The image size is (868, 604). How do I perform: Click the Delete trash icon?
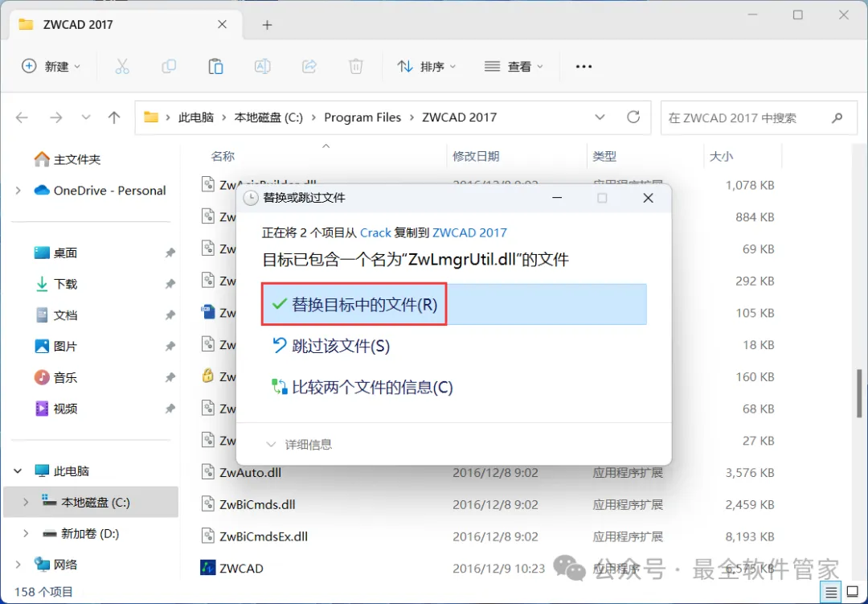point(356,67)
